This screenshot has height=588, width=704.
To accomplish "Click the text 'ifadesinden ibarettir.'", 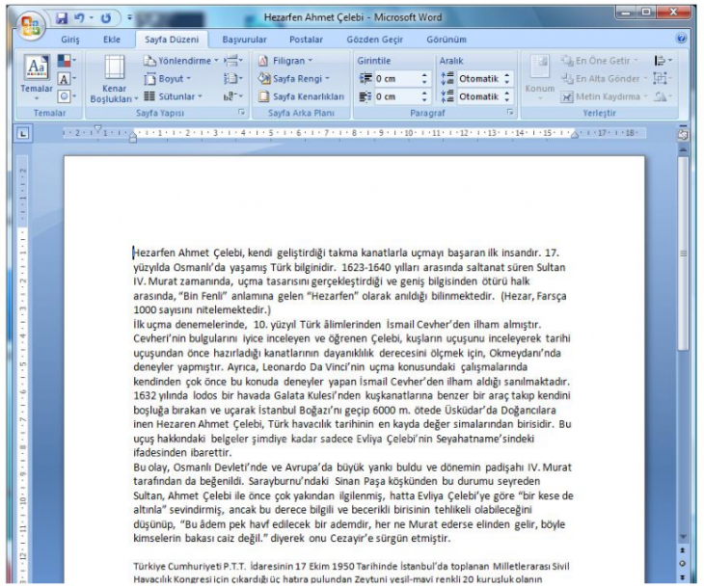I will (x=182, y=452).
